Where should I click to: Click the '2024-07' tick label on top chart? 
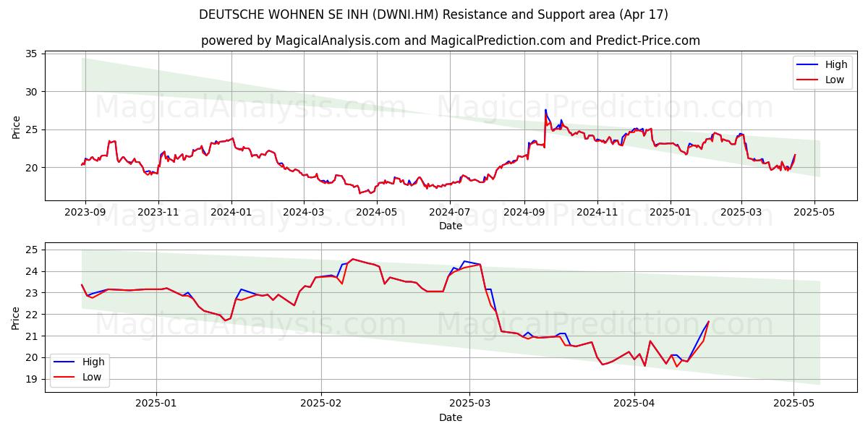tap(449, 212)
